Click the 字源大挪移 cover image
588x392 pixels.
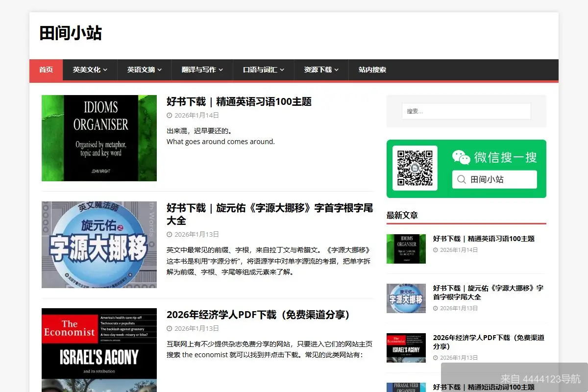pos(99,245)
